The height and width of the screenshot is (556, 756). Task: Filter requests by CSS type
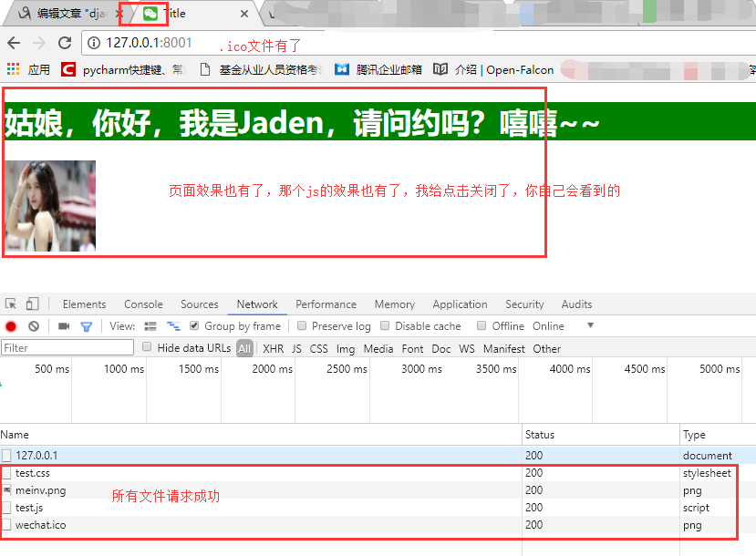point(318,349)
